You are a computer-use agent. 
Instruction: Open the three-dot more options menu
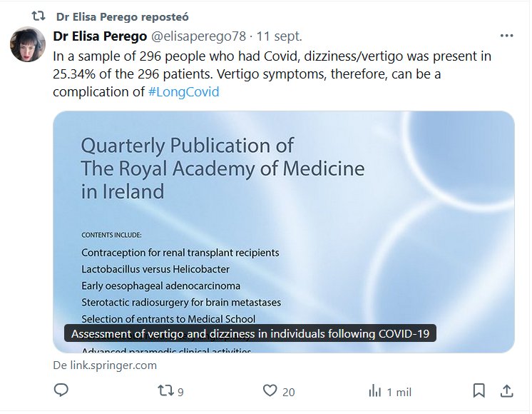[x=506, y=36]
